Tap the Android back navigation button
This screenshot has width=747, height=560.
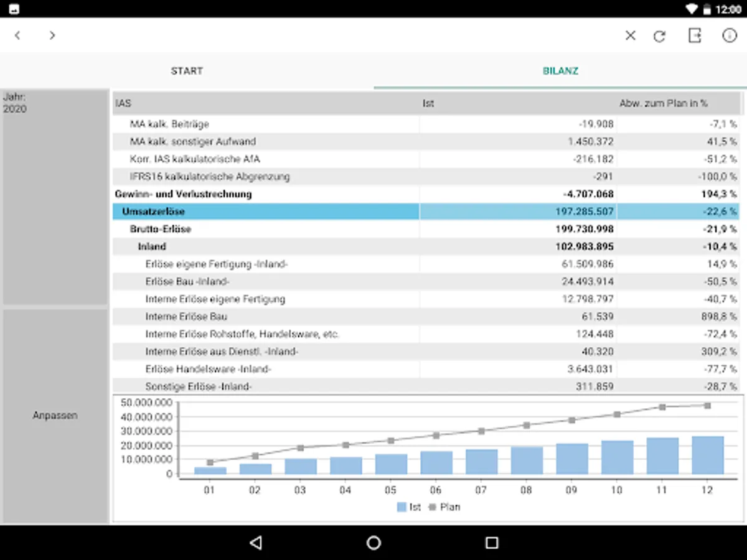click(x=255, y=543)
